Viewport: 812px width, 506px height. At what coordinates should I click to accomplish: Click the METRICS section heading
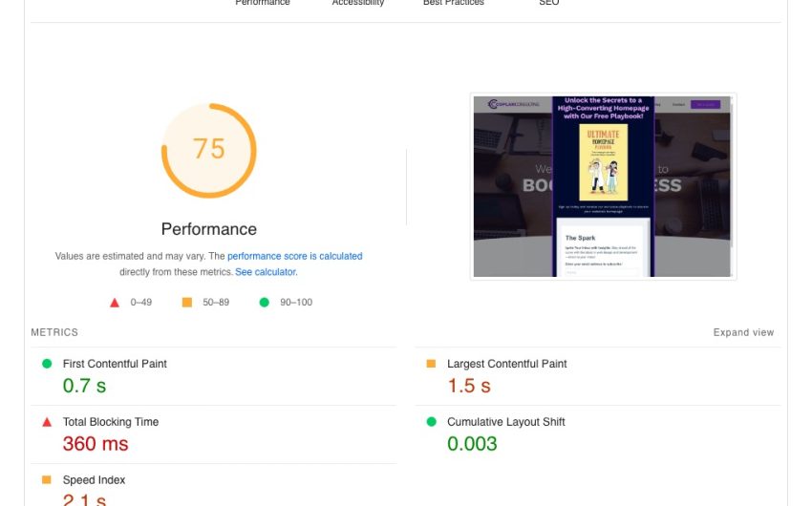(54, 332)
